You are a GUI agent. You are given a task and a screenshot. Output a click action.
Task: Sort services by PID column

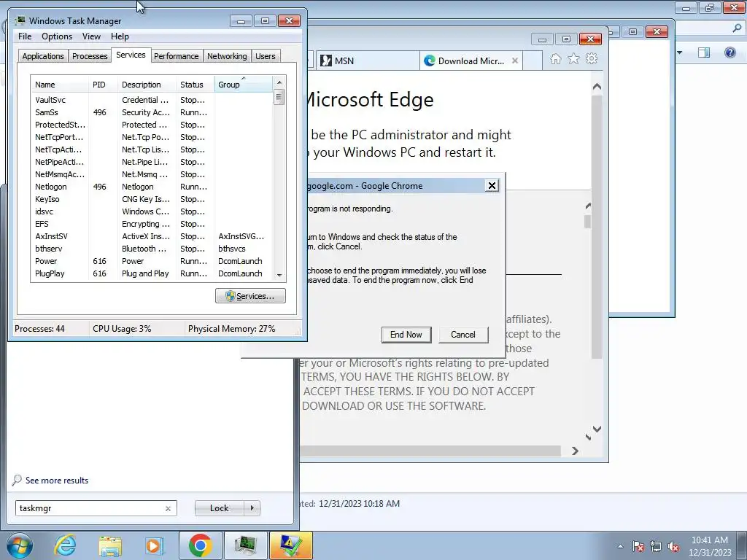click(x=103, y=85)
